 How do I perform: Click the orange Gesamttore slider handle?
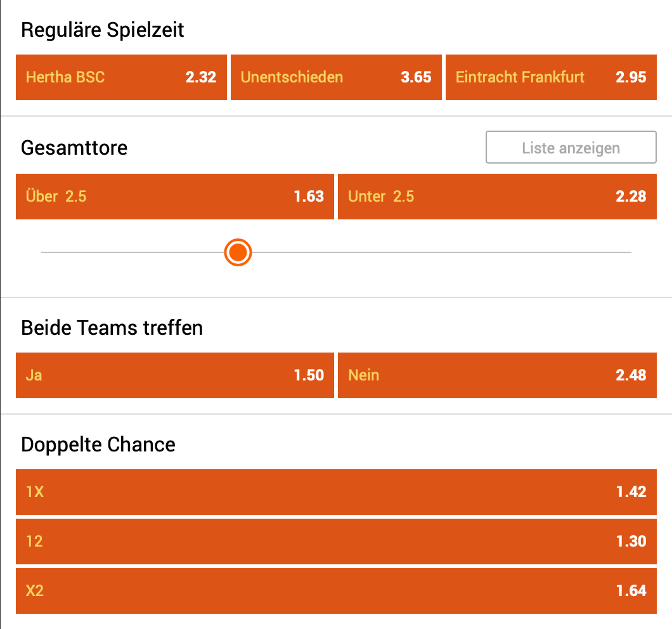[238, 252]
